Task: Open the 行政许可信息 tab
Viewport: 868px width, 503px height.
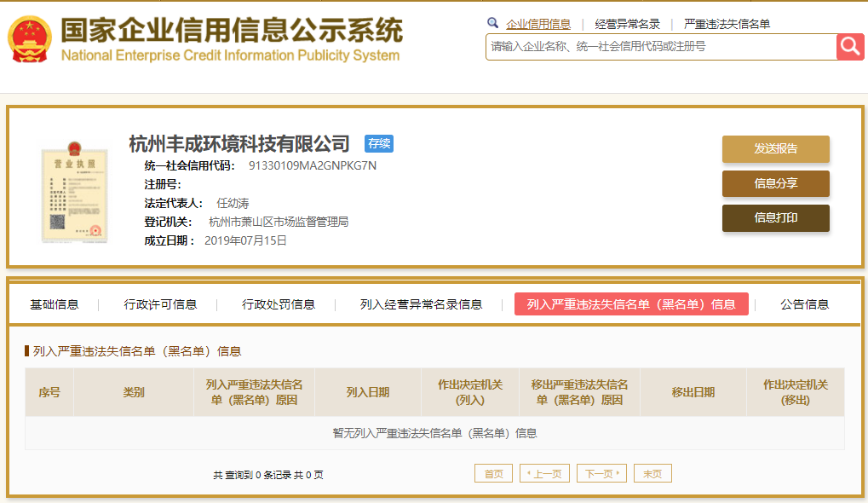Action: point(160,304)
